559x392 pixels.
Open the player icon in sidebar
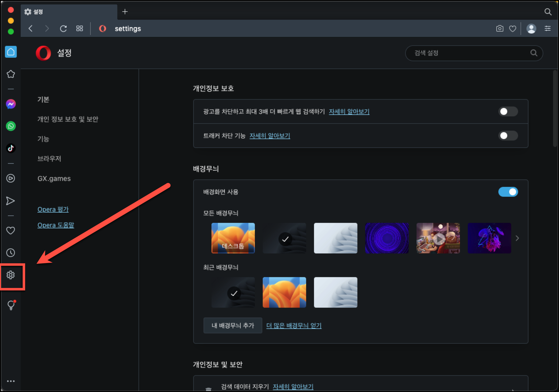point(11,178)
